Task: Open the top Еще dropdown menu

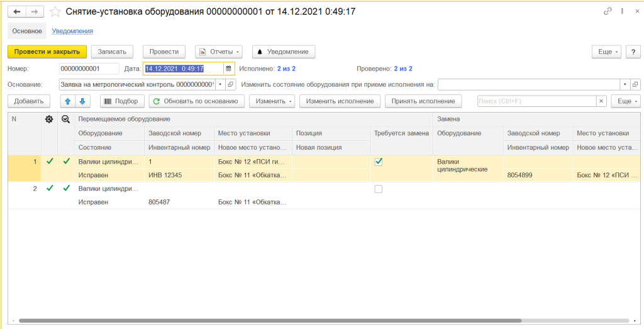Action: click(x=607, y=52)
